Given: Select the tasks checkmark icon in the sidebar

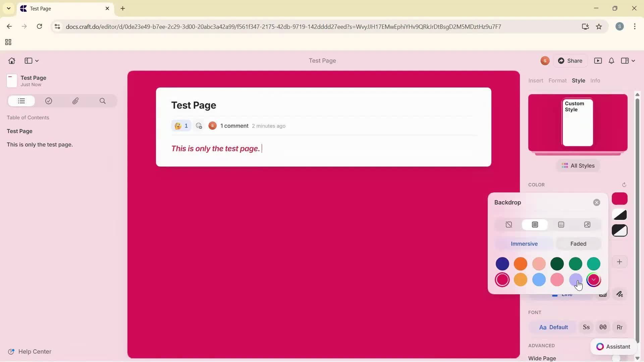Looking at the screenshot, I should pos(49,101).
